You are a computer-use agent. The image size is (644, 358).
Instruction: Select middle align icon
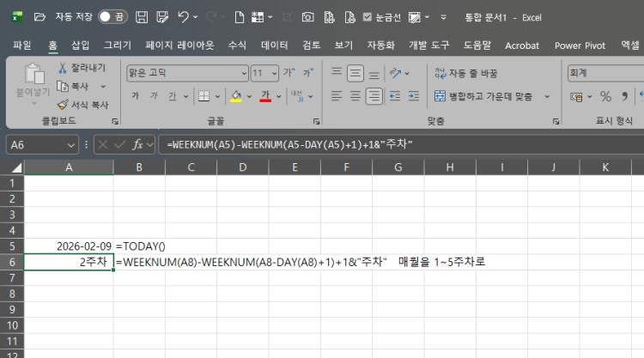[355, 73]
